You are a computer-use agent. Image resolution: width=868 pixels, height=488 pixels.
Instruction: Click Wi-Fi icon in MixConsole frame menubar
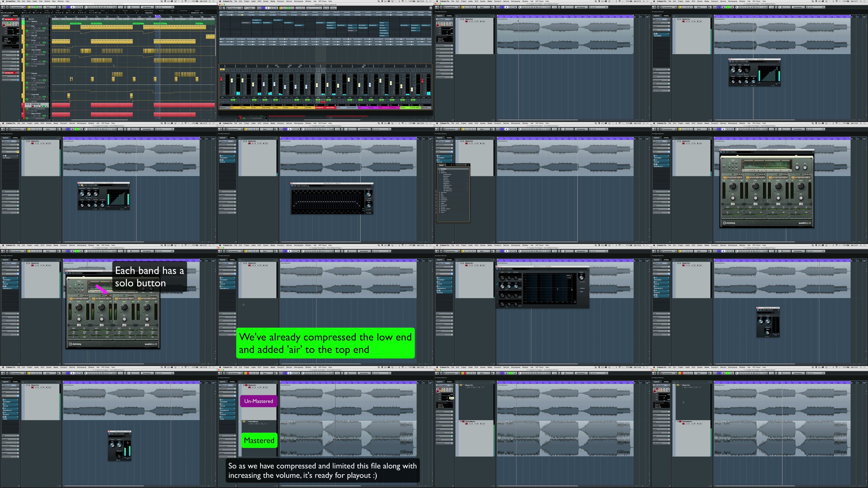coord(403,1)
